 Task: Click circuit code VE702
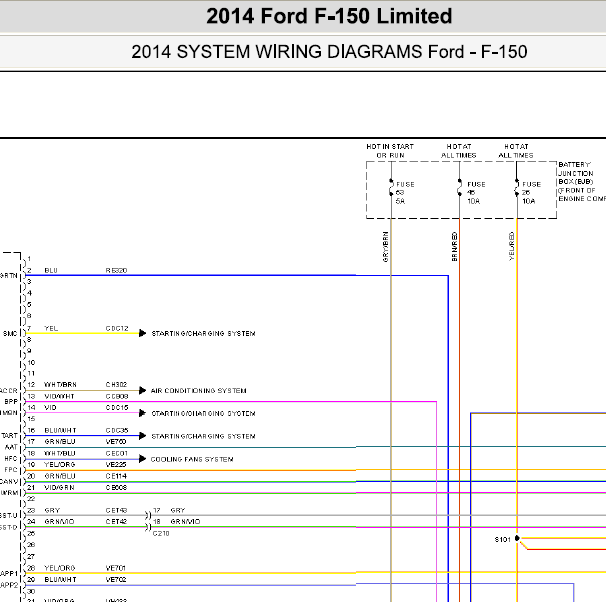[x=116, y=580]
